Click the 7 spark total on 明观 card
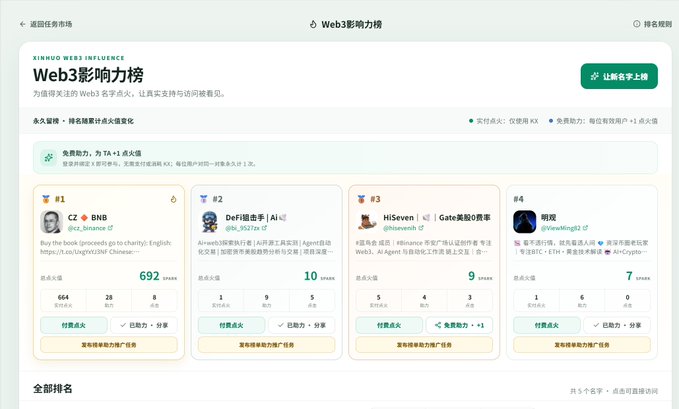 pos(629,276)
